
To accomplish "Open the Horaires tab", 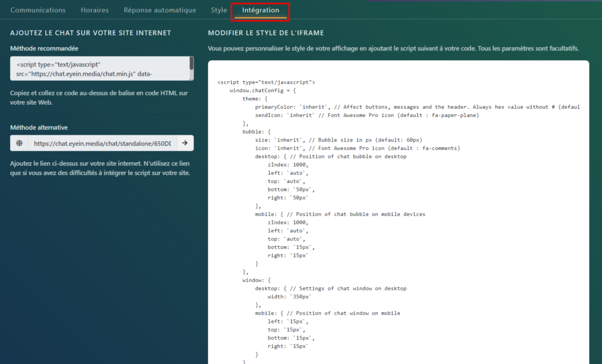I will (95, 11).
